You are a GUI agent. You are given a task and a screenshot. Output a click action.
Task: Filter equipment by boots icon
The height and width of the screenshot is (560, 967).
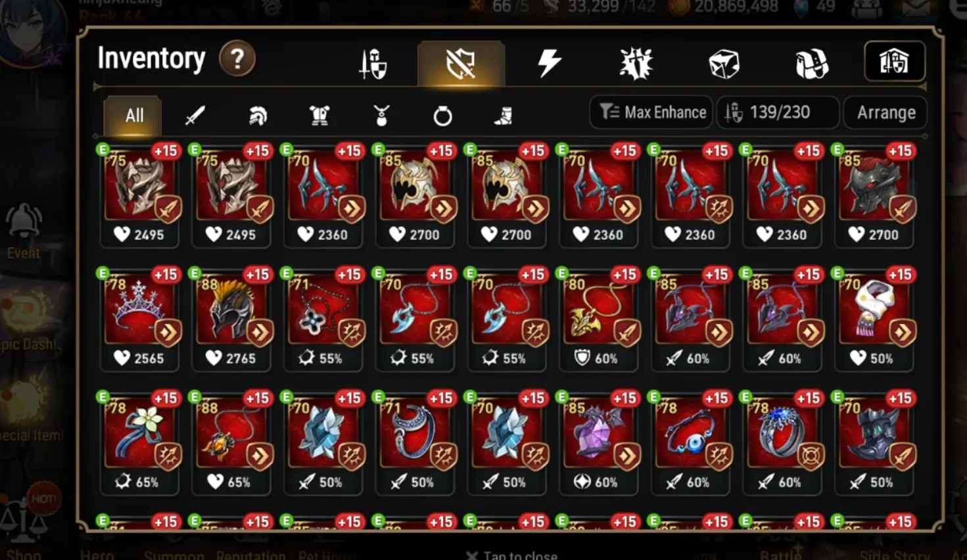504,116
